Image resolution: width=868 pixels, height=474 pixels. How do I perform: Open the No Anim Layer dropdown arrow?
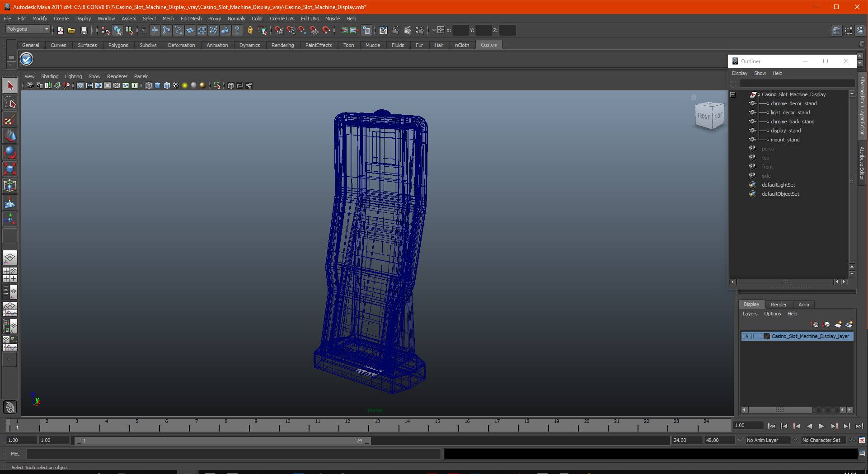740,440
